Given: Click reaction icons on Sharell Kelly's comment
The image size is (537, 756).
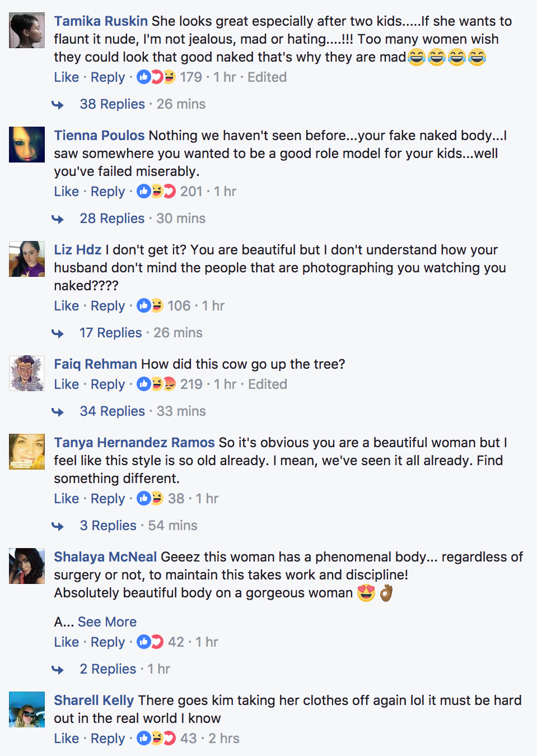Looking at the screenshot, I should pyautogui.click(x=156, y=739).
